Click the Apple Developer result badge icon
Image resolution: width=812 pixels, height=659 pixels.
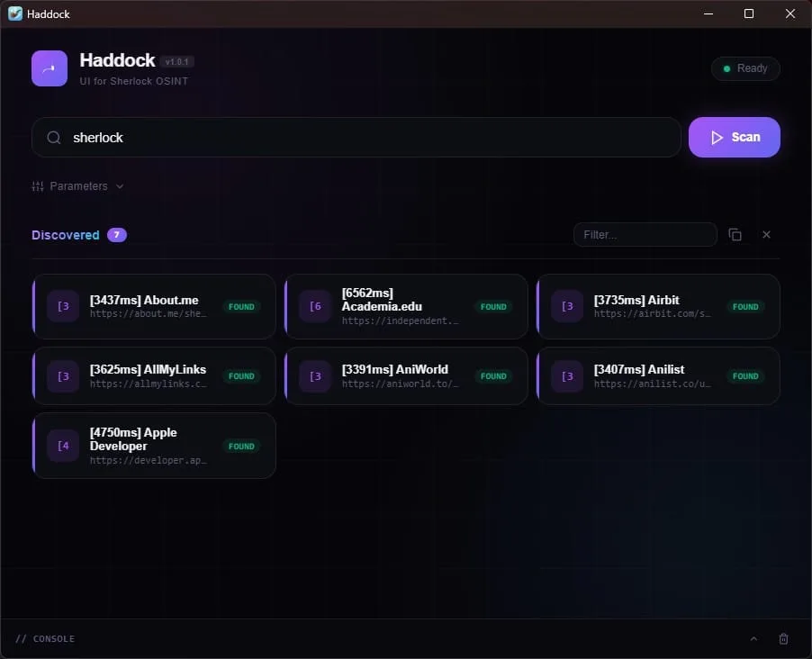63,446
